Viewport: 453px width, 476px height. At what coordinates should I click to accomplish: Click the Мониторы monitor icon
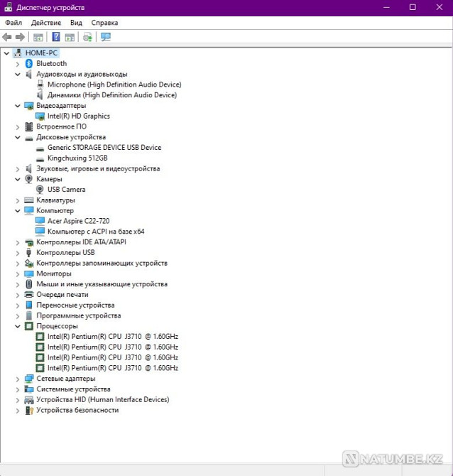coord(29,274)
